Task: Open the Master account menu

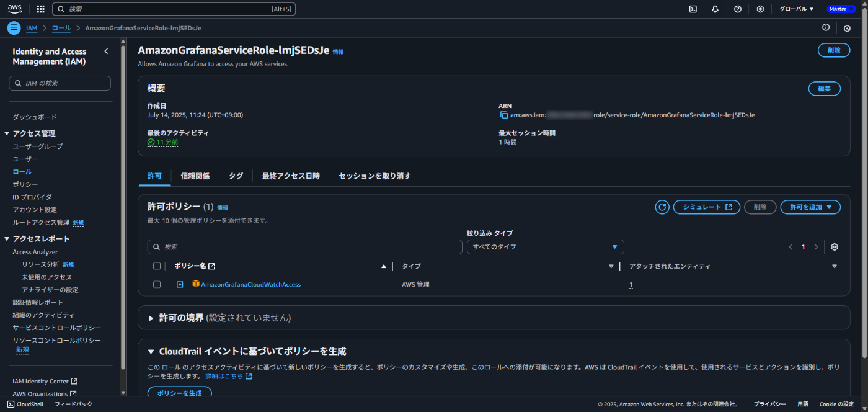Action: [x=841, y=9]
